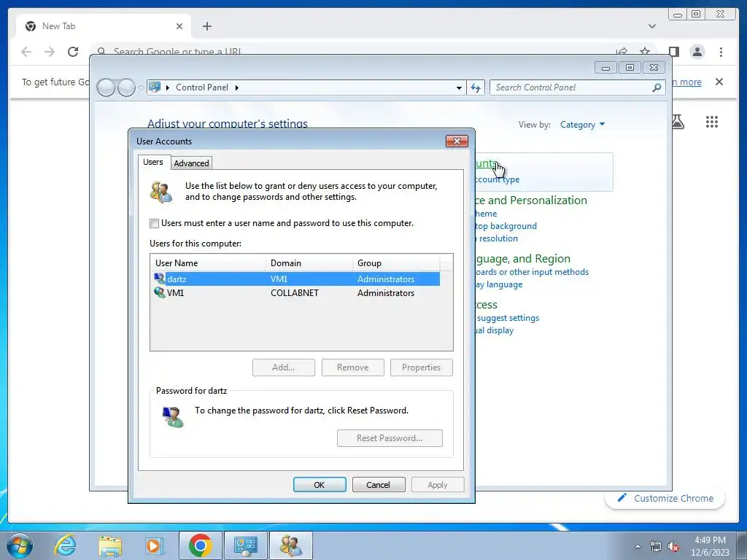The height and width of the screenshot is (560, 747).
Task: Open the Start menu orb
Action: point(20,545)
